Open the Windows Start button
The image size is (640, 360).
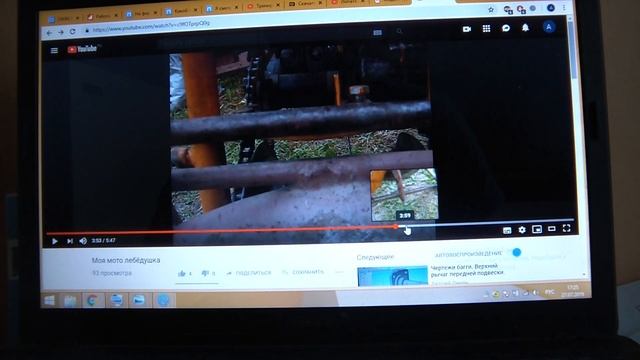coord(49,301)
